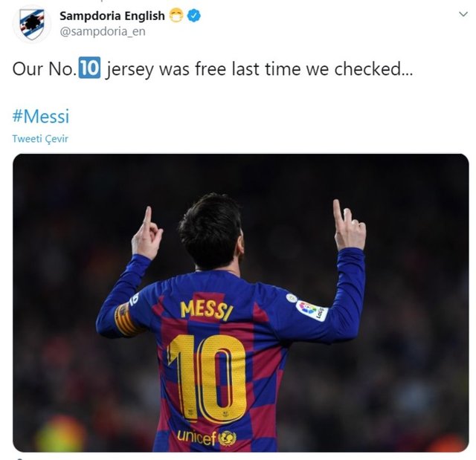Open the Sampdoria crest profile avatar

[x=31, y=24]
